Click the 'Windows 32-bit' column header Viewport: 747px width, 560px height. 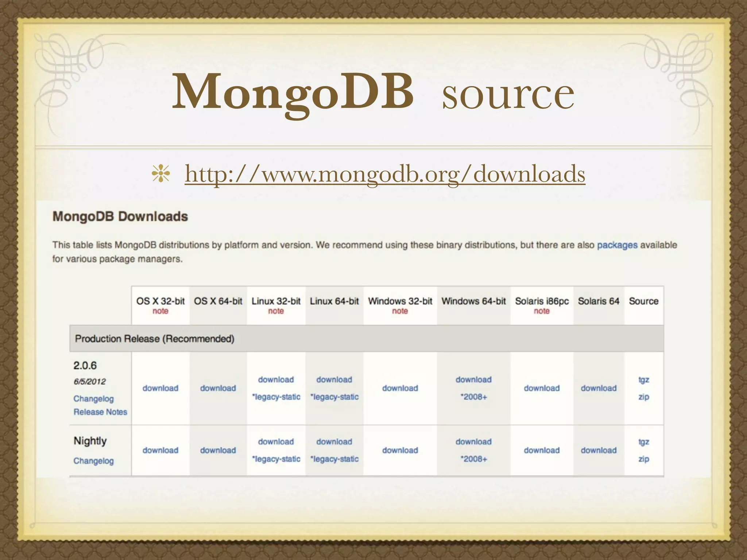400,301
